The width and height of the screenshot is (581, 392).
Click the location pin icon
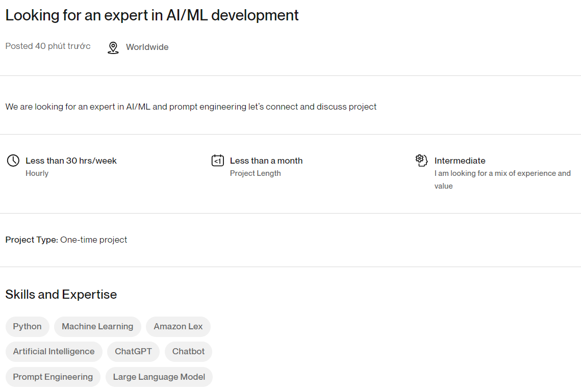click(113, 47)
